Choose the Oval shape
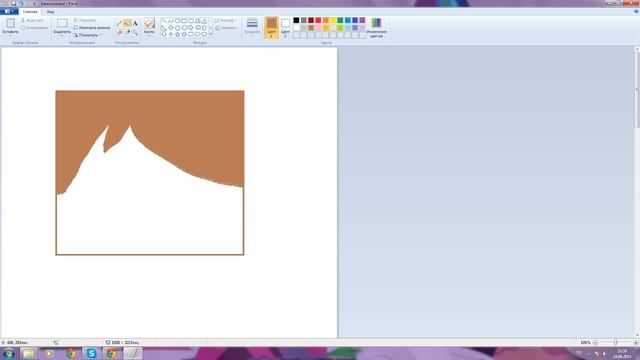 178,20
